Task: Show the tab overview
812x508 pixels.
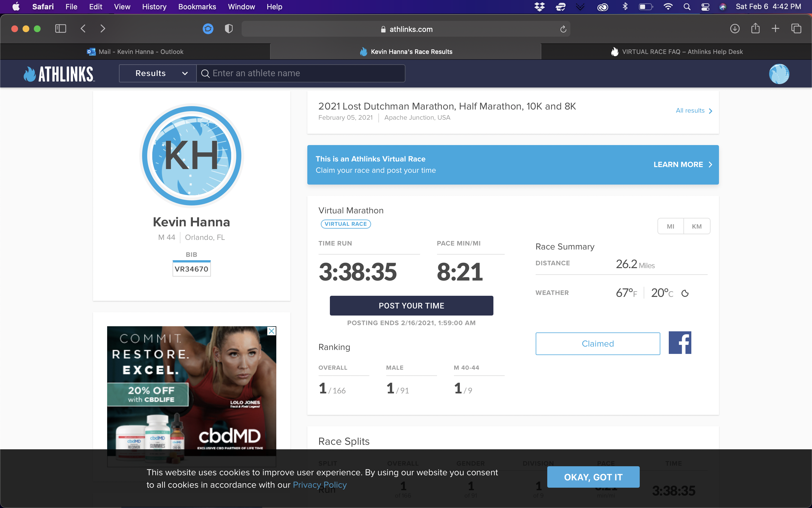Action: coord(796,29)
